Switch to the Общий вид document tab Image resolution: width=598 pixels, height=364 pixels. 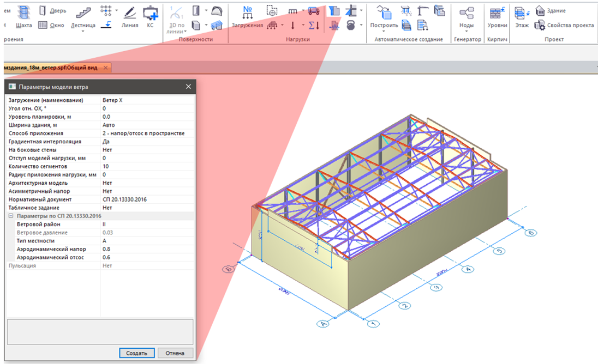point(50,68)
